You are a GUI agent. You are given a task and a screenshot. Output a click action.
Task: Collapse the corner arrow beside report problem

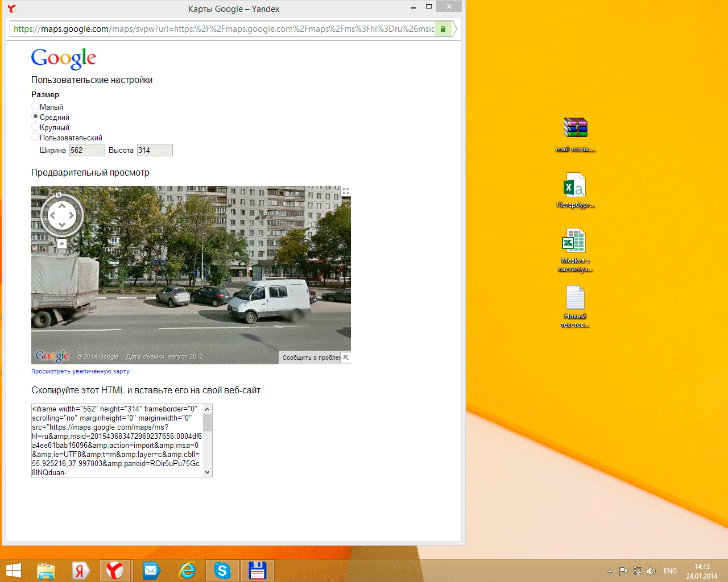tap(346, 357)
